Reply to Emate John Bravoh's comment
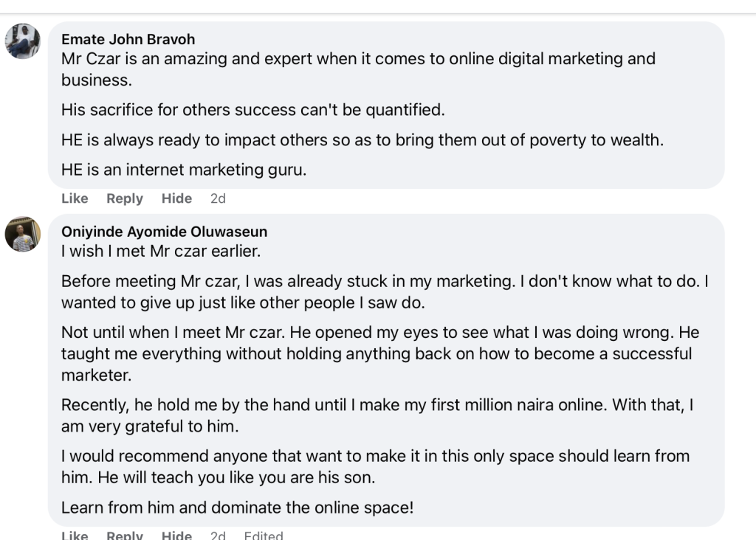This screenshot has width=756, height=540. [x=125, y=198]
